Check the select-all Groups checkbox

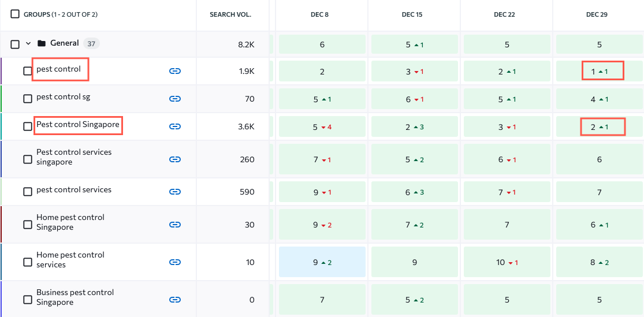pos(15,14)
